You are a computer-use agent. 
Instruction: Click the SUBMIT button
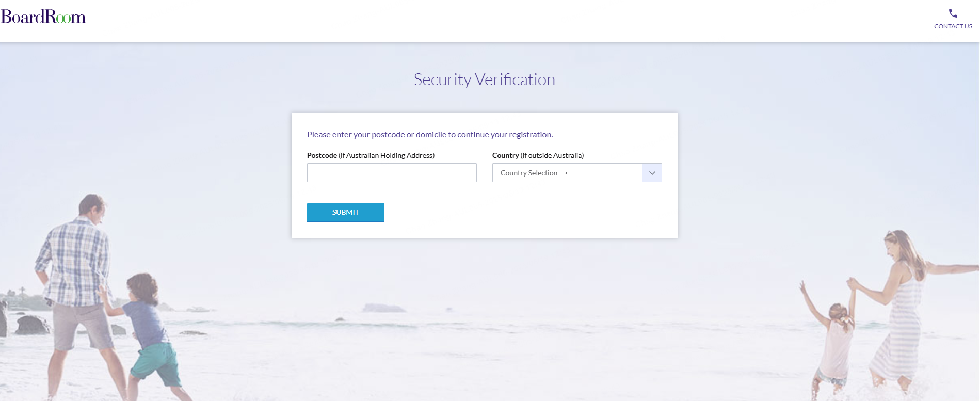coord(346,212)
